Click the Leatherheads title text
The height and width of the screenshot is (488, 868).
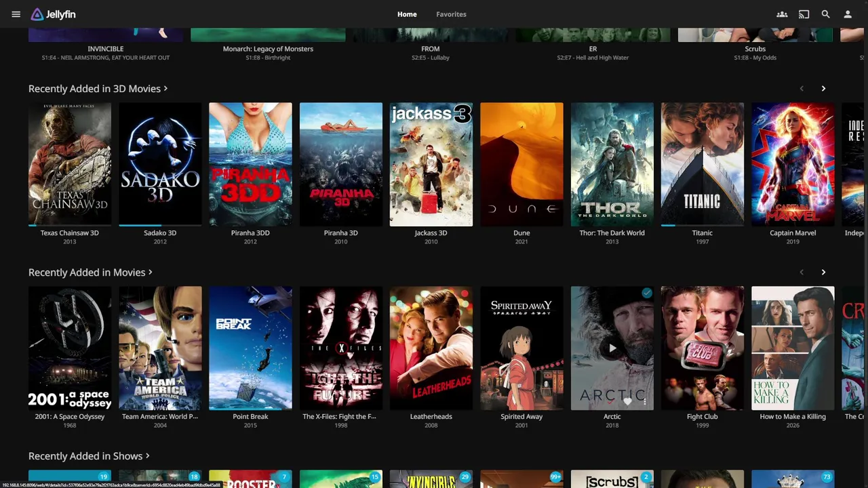(431, 417)
